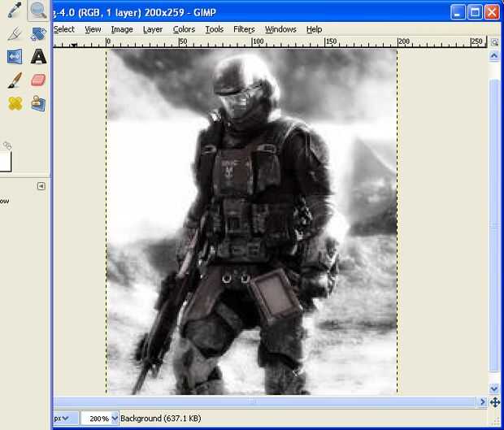Maximize the GIMP image window
This screenshot has height=430, width=504.
[475, 13]
